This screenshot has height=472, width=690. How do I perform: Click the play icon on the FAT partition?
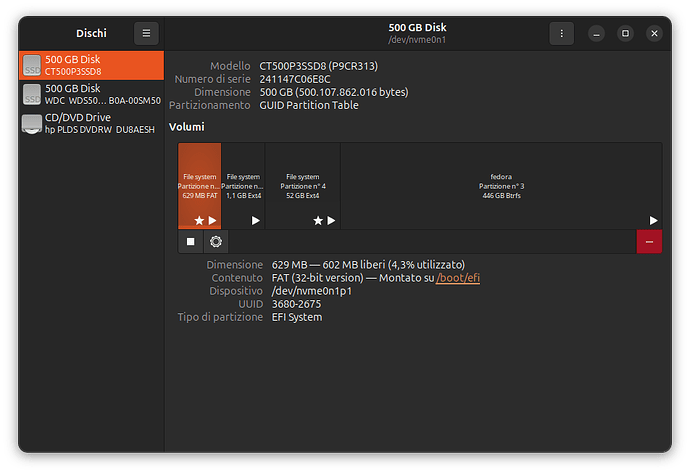[x=213, y=220]
